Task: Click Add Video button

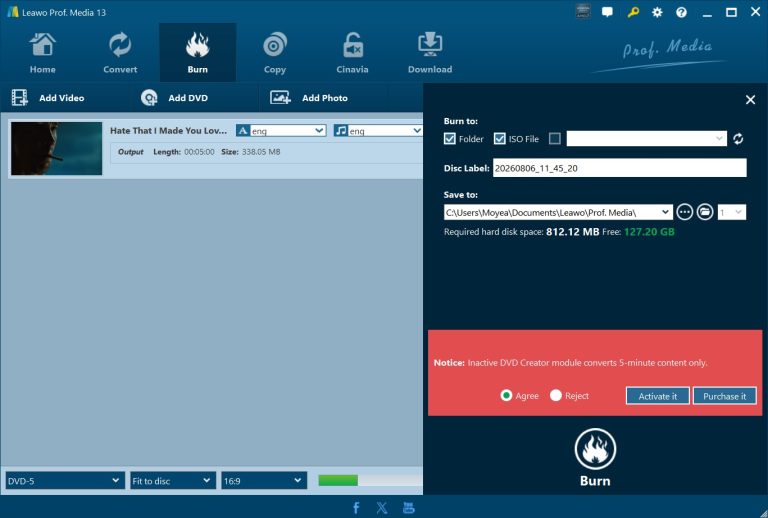Action: pos(48,98)
